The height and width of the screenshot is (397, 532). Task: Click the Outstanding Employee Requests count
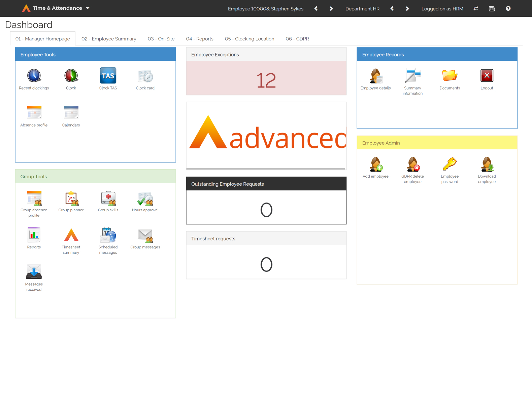coord(266,210)
